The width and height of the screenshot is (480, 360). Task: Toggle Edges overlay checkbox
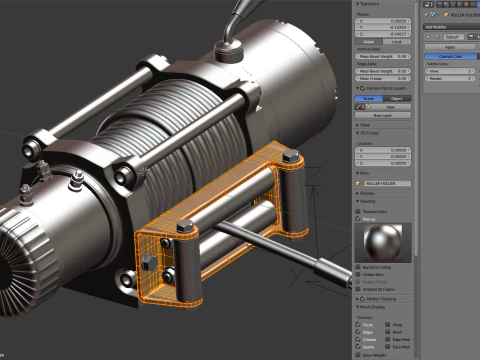358,332
